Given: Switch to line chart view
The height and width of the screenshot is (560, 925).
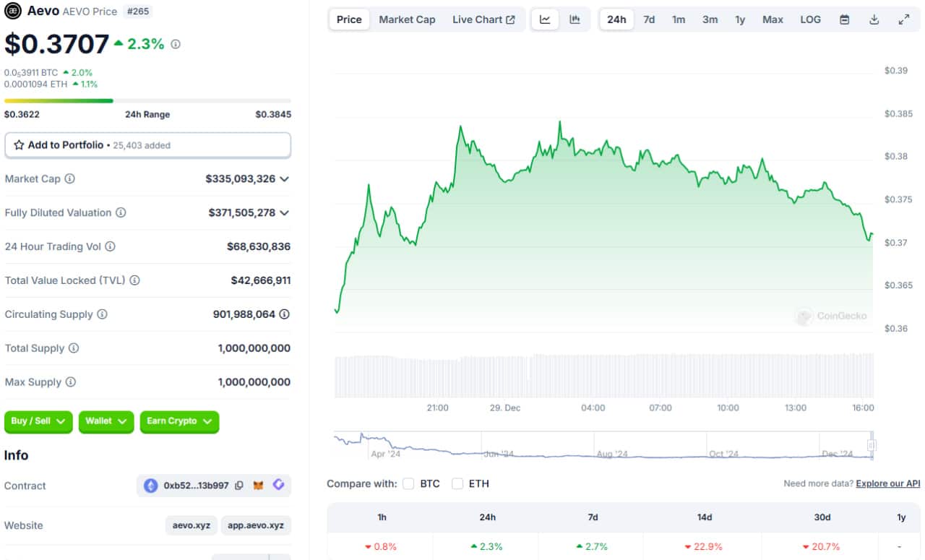Looking at the screenshot, I should click(545, 20).
